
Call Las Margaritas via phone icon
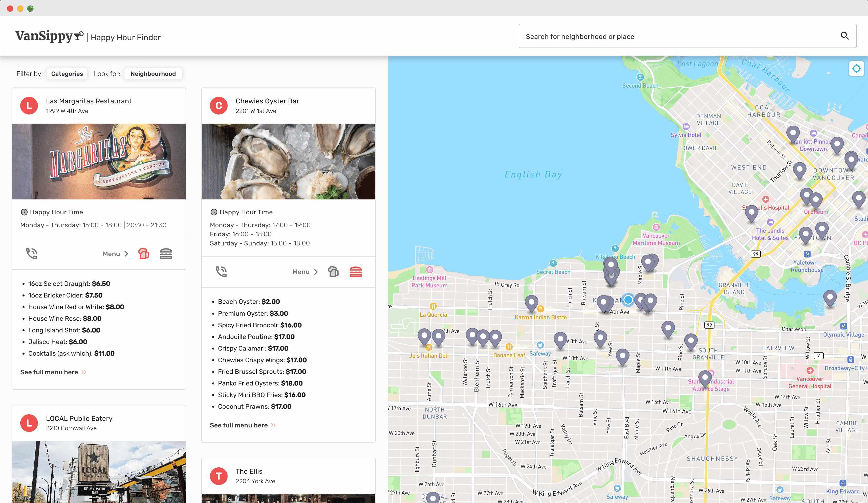[x=32, y=254]
